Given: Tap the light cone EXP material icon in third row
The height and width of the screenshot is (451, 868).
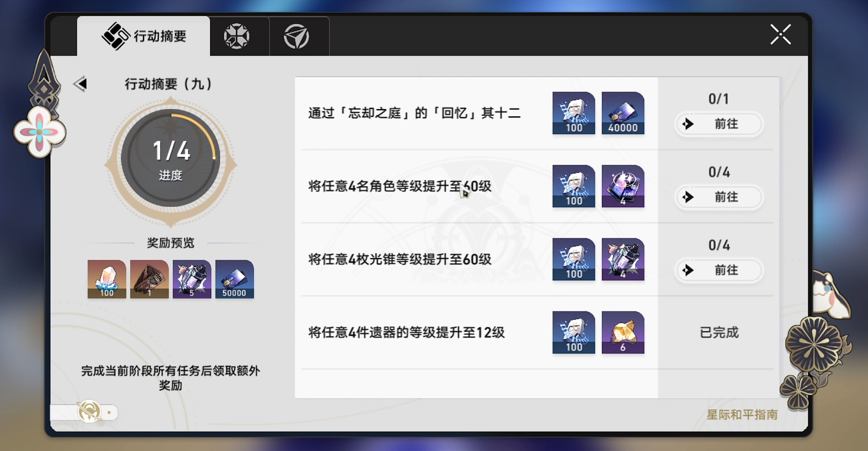Looking at the screenshot, I should (623, 259).
